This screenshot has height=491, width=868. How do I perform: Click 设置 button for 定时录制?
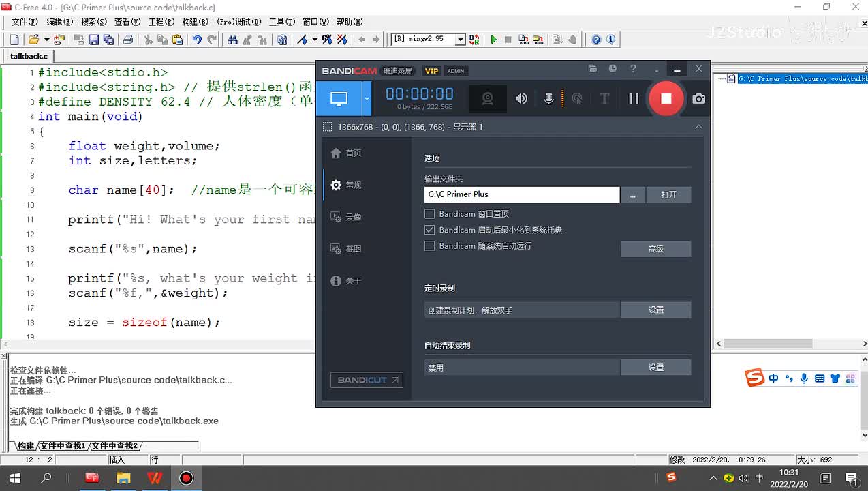click(x=656, y=310)
